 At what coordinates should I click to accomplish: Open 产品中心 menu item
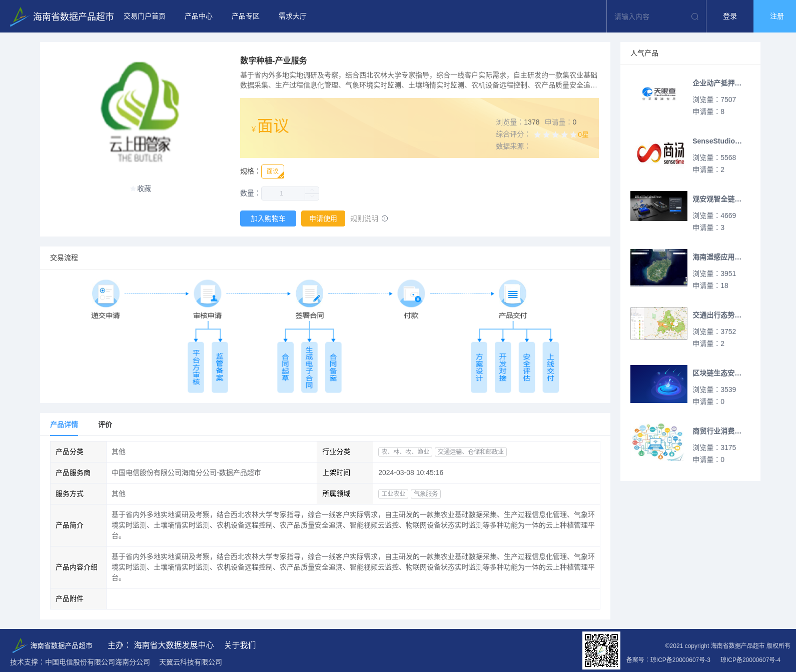(x=199, y=16)
